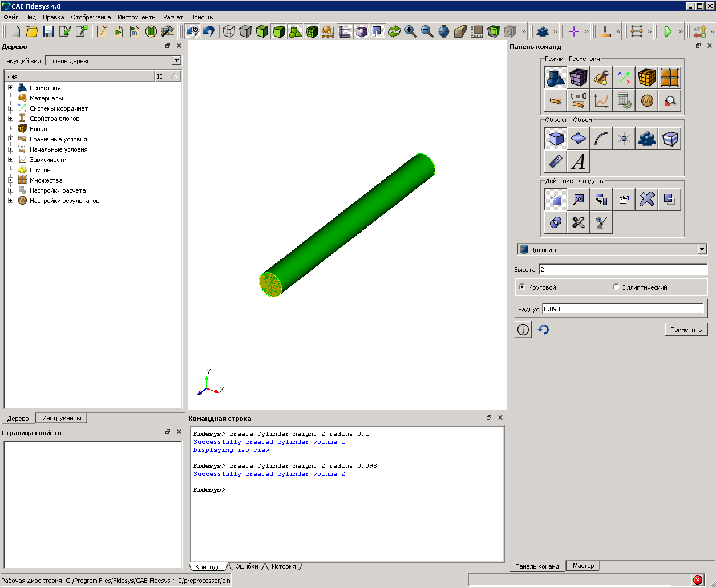Select Материалы in the tree
Viewport: 716px width, 588px height.
[x=46, y=98]
